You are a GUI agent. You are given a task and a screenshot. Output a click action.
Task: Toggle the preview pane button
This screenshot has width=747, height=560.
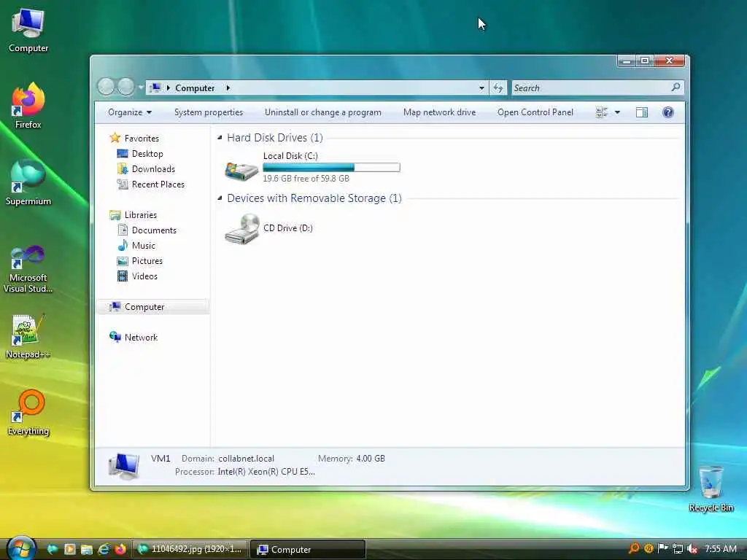(642, 112)
